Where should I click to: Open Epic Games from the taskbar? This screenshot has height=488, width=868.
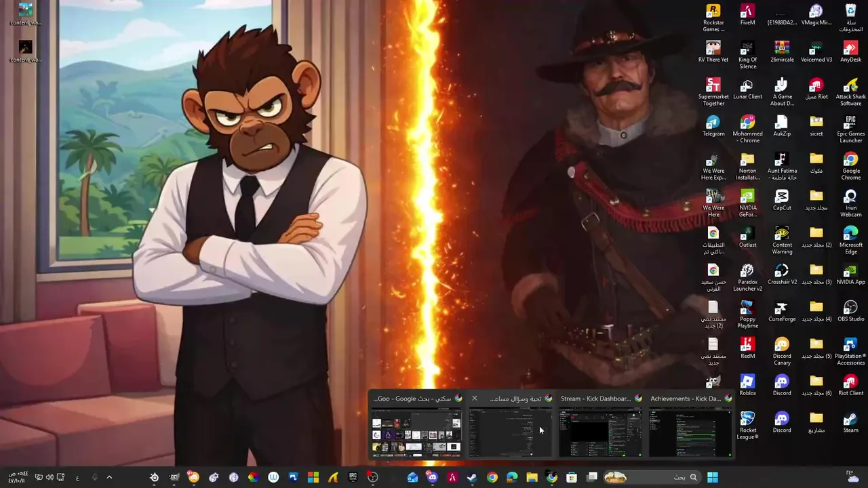pyautogui.click(x=353, y=477)
